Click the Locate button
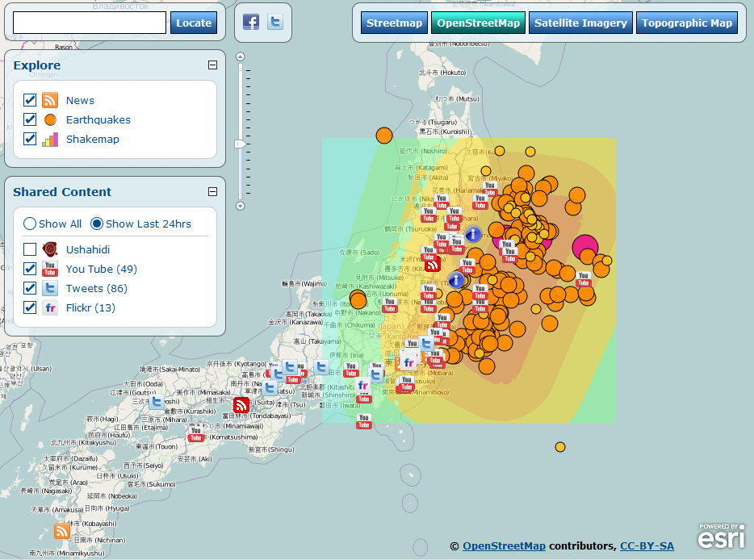This screenshot has height=560, width=754. [x=194, y=23]
